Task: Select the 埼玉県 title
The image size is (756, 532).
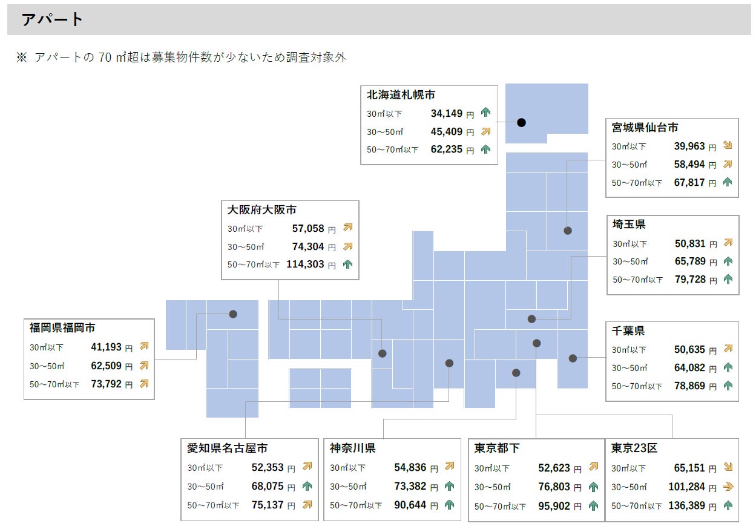Action: 629,225
